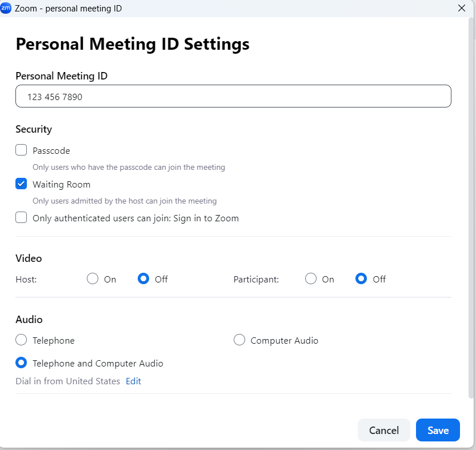Save the meeting ID settings

click(x=438, y=430)
